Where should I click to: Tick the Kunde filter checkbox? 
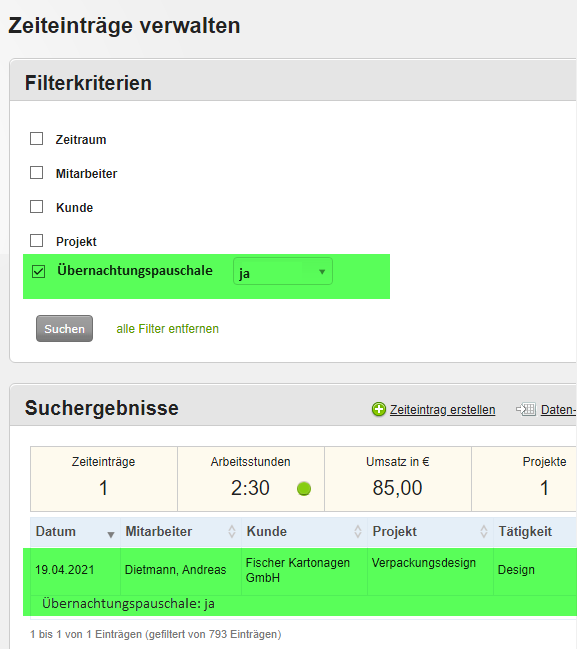pyautogui.click(x=36, y=207)
